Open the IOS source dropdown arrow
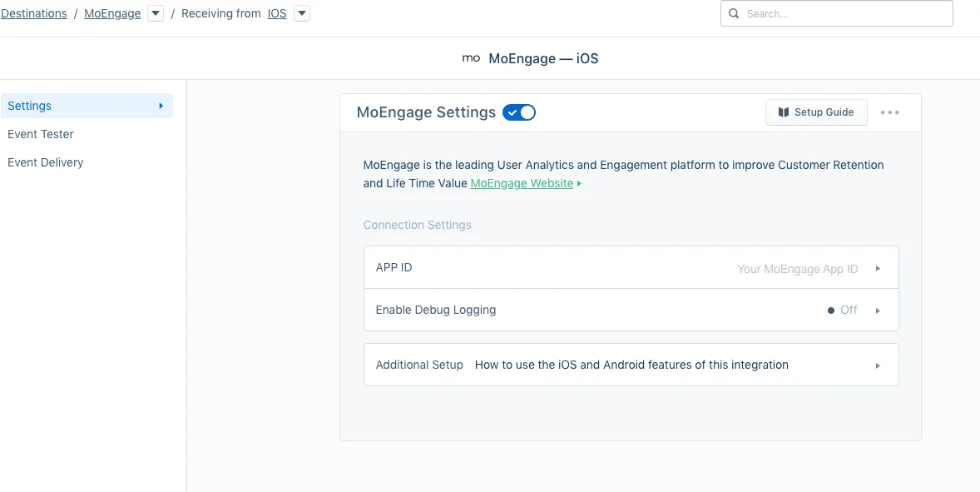 (302, 14)
